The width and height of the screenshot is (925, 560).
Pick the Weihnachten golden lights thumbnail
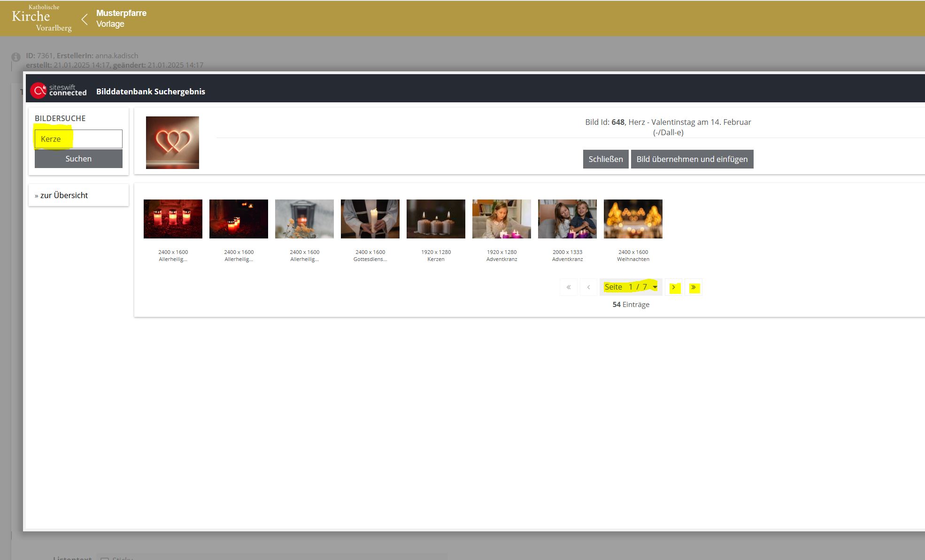tap(633, 219)
